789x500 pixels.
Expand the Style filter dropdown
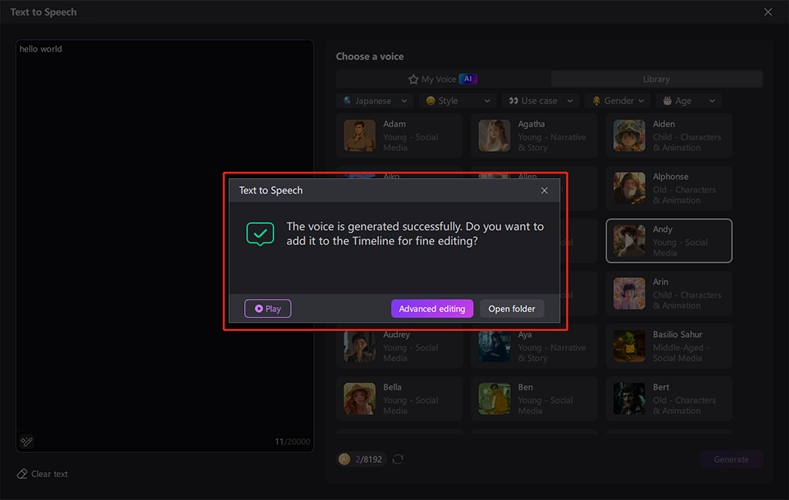(459, 101)
